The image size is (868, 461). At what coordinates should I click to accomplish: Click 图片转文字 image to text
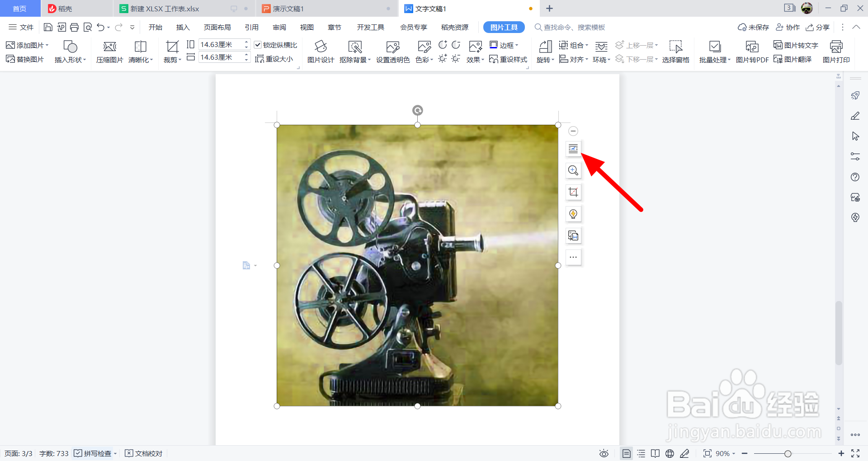point(796,45)
